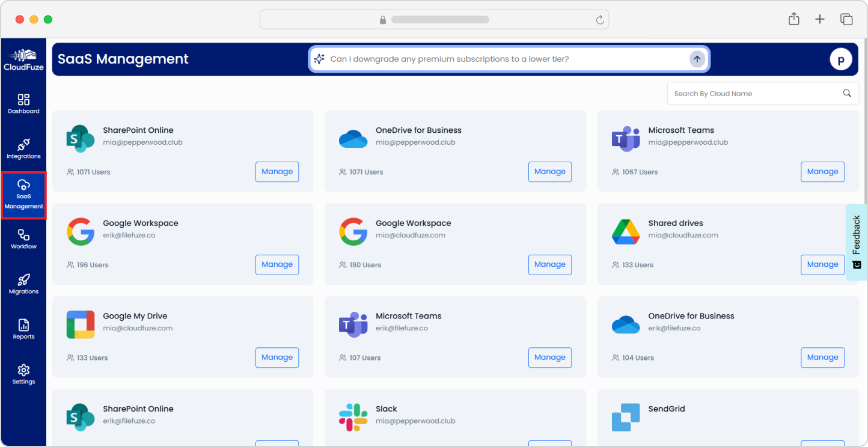Viewport: 868px width, 447px height.
Task: Manage Microsoft Teams with 1067 users
Action: click(822, 172)
